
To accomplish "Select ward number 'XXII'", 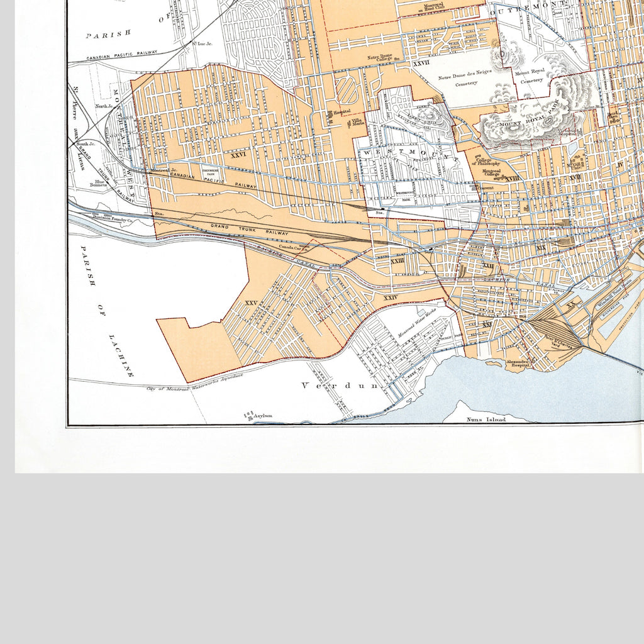I will (487, 265).
